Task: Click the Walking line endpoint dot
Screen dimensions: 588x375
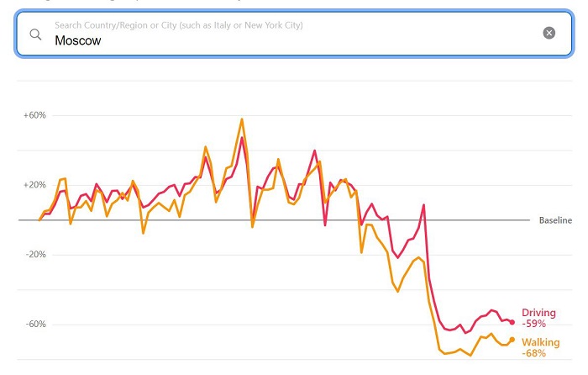Action: click(x=512, y=340)
